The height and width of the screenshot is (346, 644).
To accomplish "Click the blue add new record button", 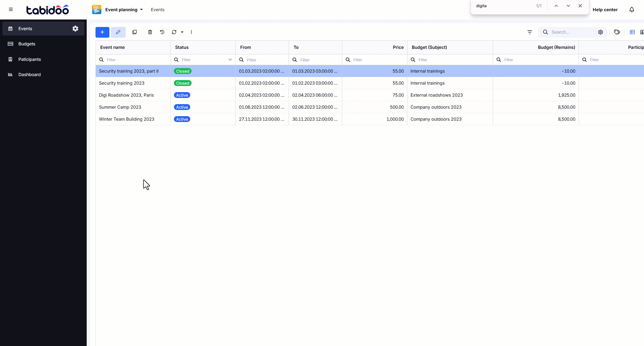I will pos(102,32).
